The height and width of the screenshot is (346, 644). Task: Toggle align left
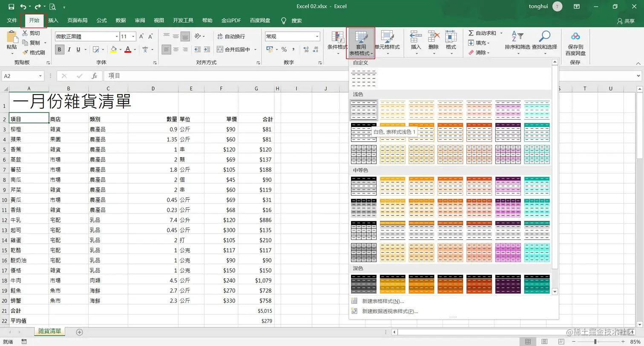click(167, 49)
